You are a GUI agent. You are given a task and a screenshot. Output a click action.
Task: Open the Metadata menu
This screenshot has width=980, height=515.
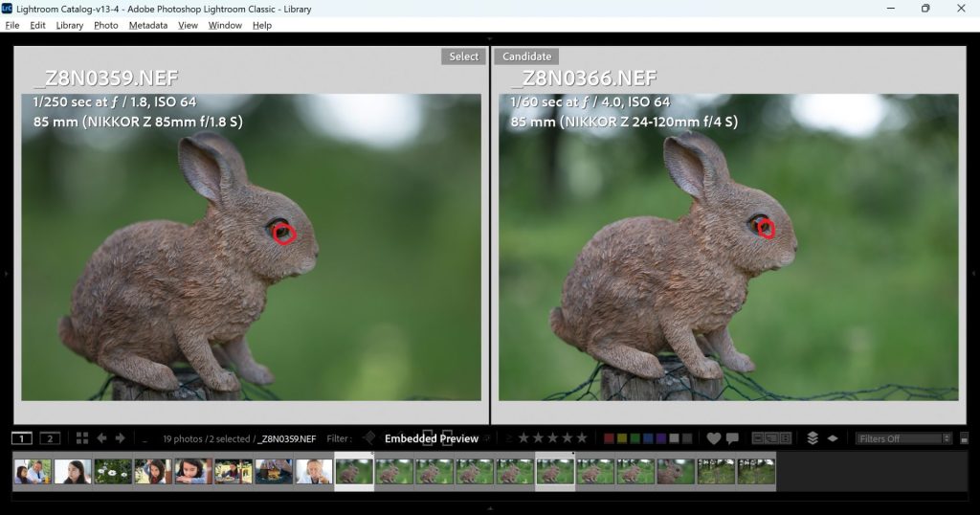point(148,25)
